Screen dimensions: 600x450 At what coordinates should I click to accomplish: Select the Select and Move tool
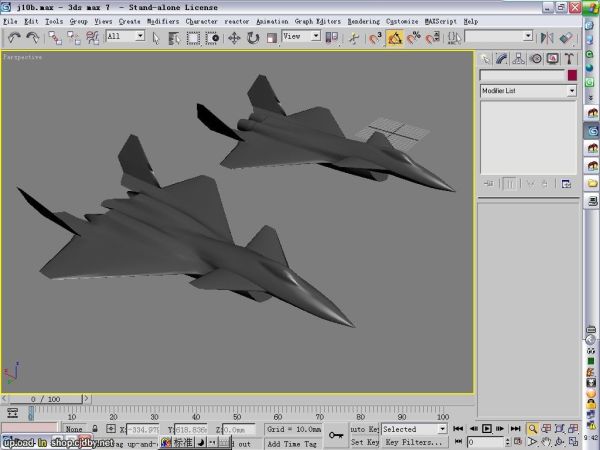(234, 38)
